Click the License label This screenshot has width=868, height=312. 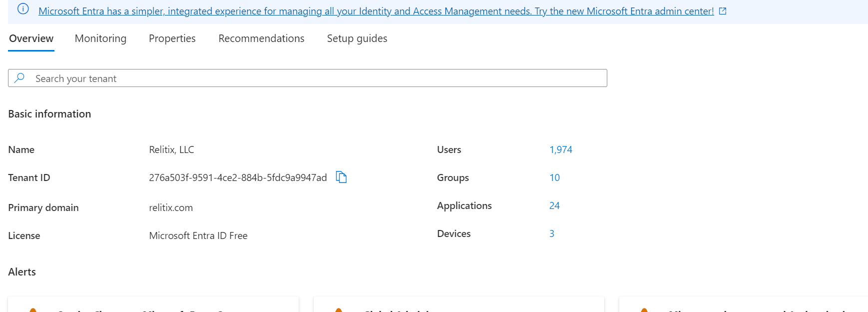[x=24, y=235]
